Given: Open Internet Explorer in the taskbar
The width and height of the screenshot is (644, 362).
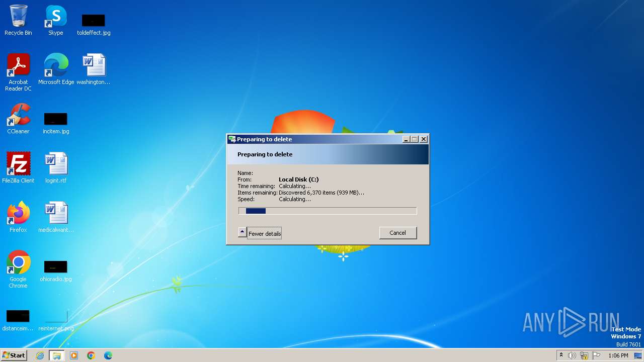Looking at the screenshot, I should coord(40,355).
